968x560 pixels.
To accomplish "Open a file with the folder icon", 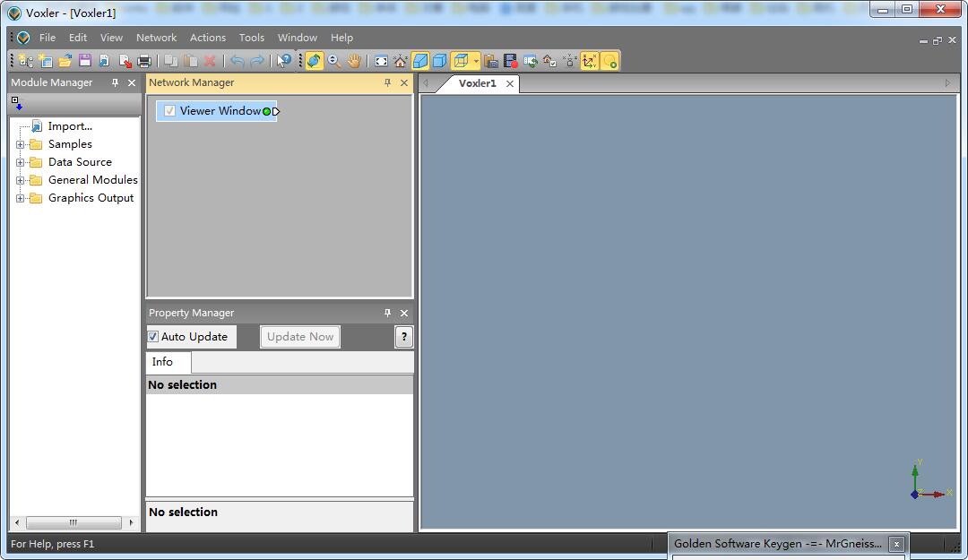I will (x=65, y=61).
